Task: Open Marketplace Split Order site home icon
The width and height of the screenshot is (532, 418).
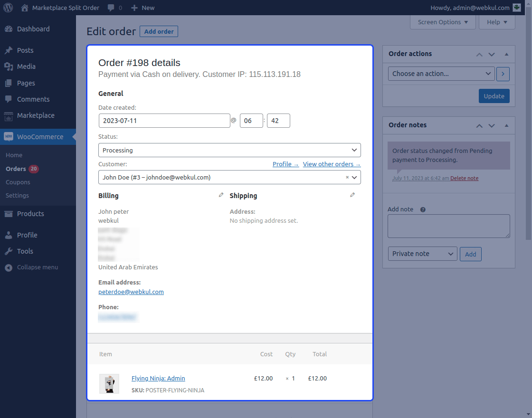Action: pyautogui.click(x=24, y=8)
